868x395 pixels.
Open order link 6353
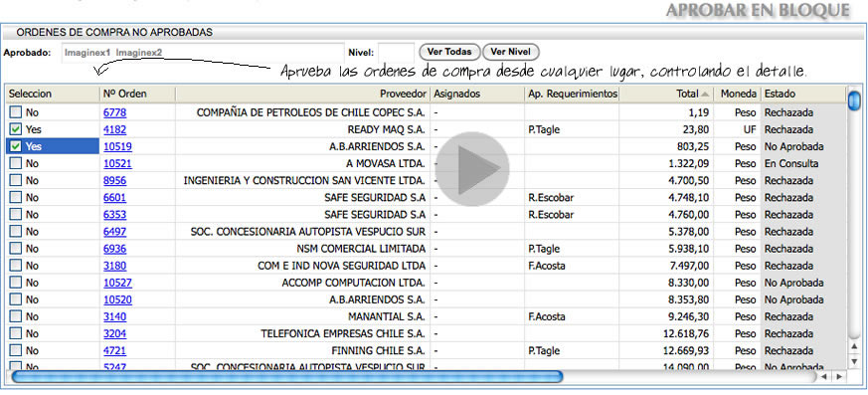[114, 214]
